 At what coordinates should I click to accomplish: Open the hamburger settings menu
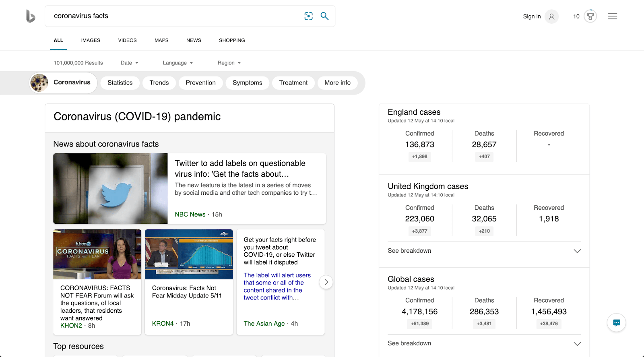coord(613,16)
